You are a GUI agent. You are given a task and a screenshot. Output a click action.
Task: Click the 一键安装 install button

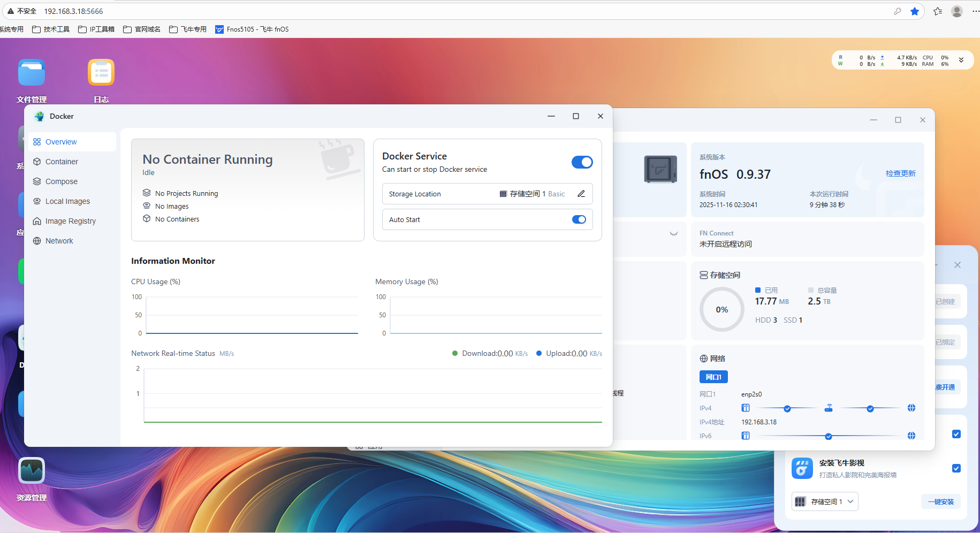(x=941, y=501)
